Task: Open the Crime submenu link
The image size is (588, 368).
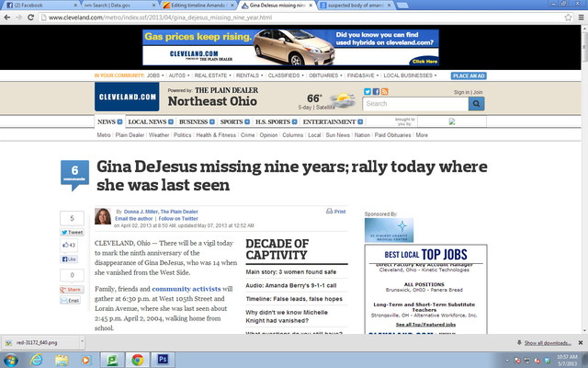Action: [247, 135]
